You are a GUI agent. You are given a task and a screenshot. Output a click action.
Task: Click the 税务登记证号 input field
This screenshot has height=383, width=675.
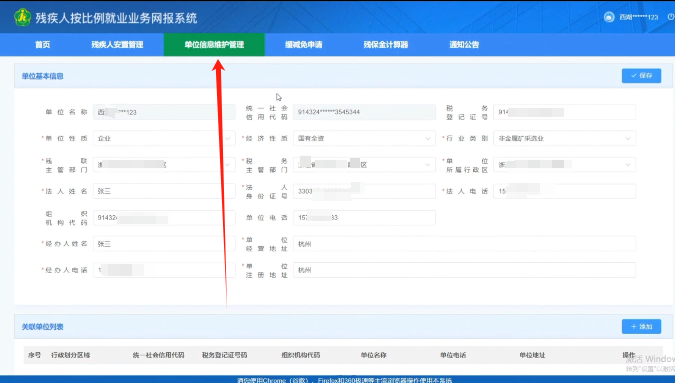[x=564, y=112]
